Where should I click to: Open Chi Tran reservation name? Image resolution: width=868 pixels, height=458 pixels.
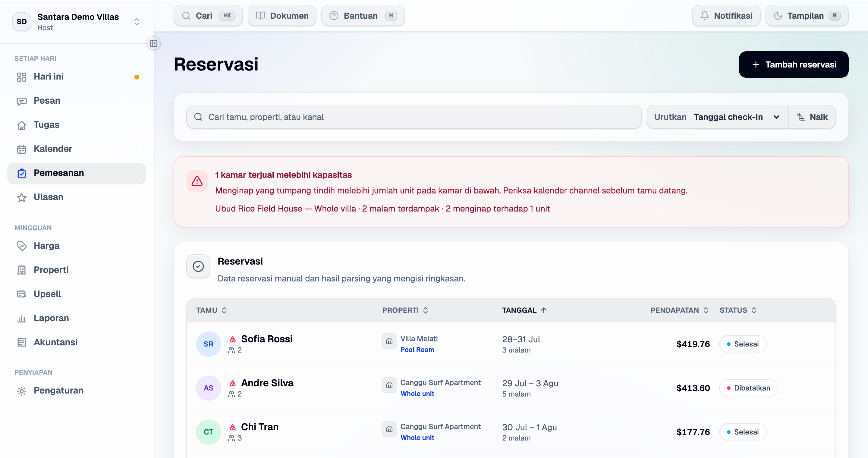pos(259,427)
